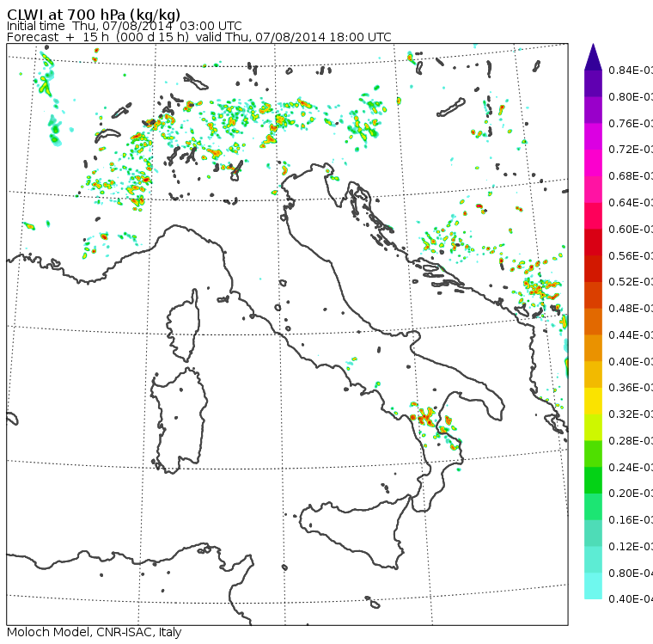Click the 0.80E-04 color bar label

631,573
